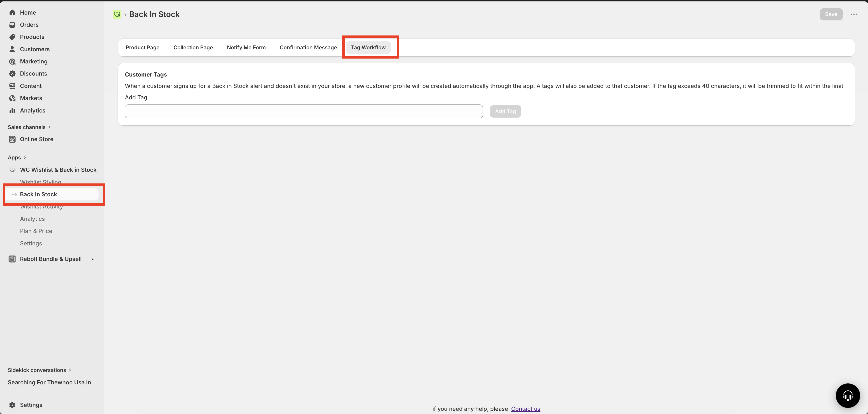Click the pin dot beside Rebolt Bundle & Upsell

click(92, 259)
